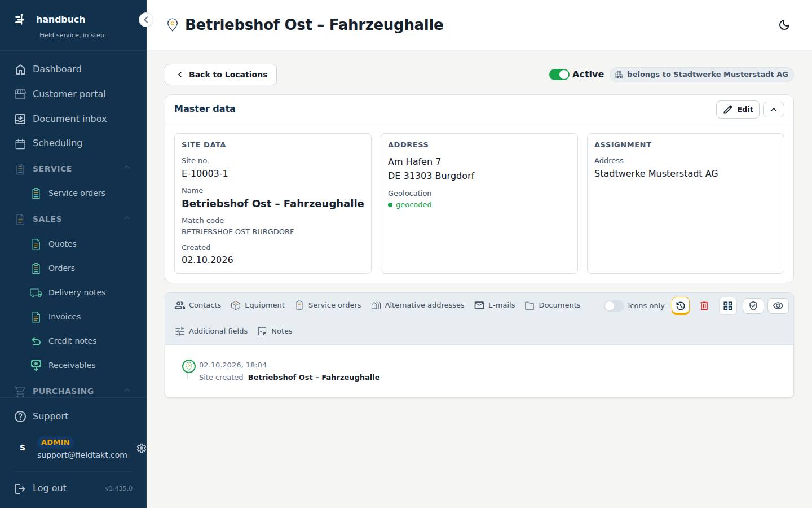Open the E-mails tab

click(495, 305)
